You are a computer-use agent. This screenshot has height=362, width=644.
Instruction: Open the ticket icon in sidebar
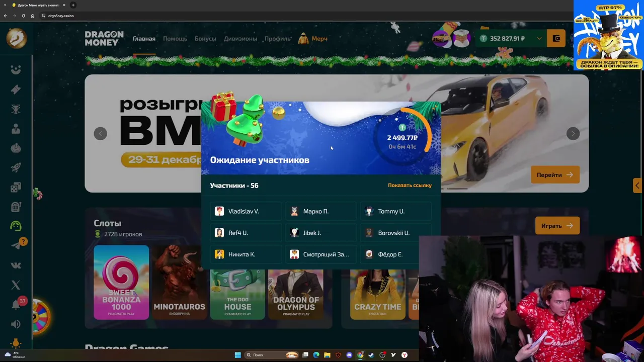[x=16, y=89]
